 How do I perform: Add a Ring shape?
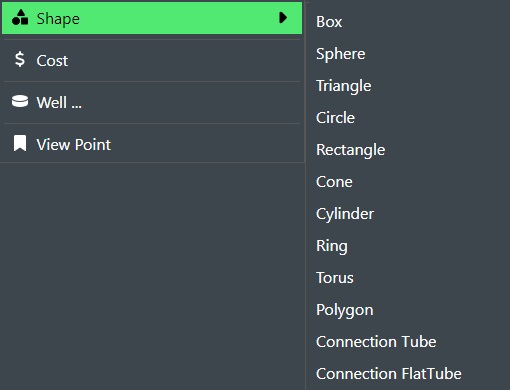pyautogui.click(x=332, y=246)
